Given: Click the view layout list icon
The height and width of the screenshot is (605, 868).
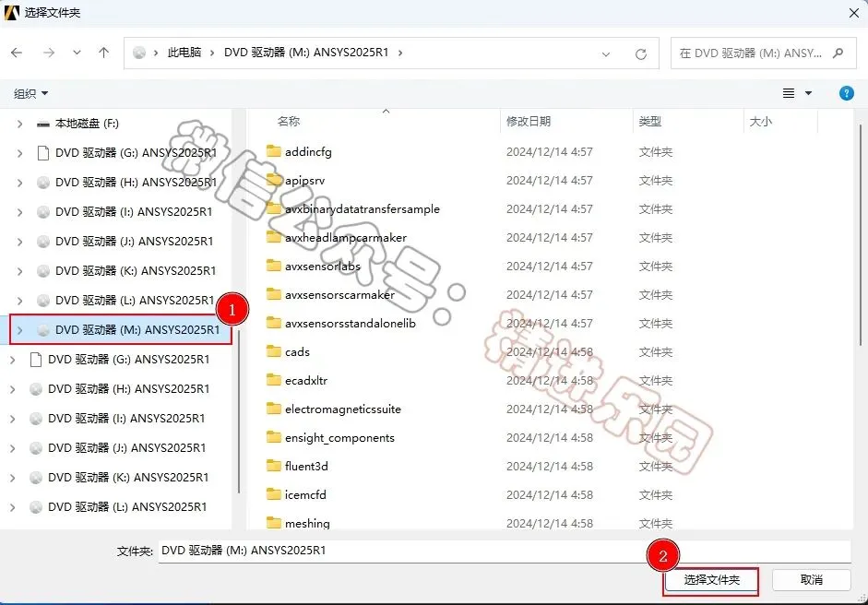Looking at the screenshot, I should point(789,93).
